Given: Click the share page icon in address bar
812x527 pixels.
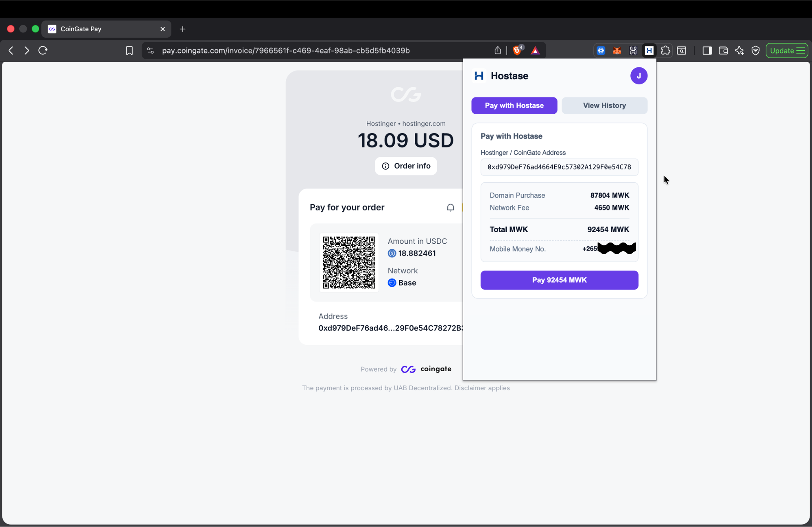Looking at the screenshot, I should pyautogui.click(x=498, y=50).
